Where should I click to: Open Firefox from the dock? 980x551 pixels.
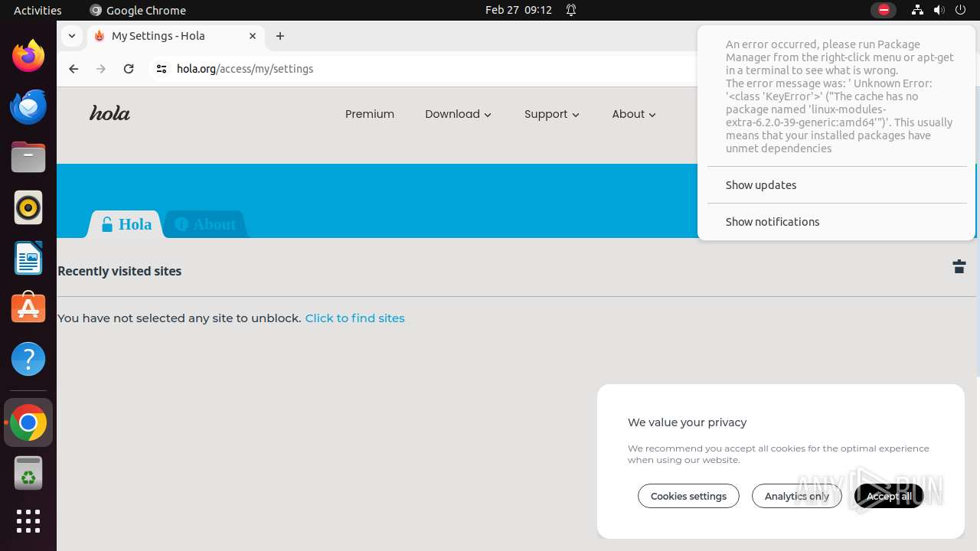(28, 56)
